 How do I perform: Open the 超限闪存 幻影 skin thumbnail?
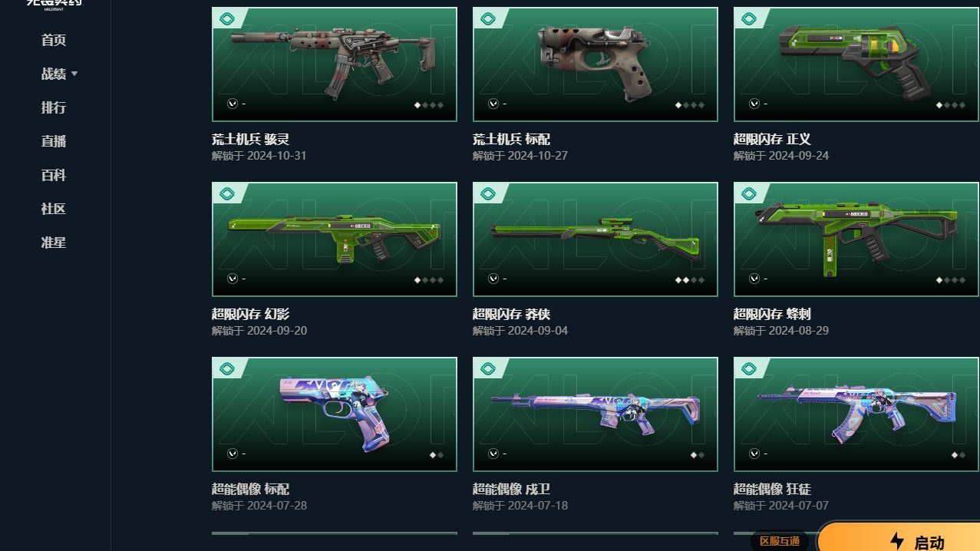[x=335, y=239]
